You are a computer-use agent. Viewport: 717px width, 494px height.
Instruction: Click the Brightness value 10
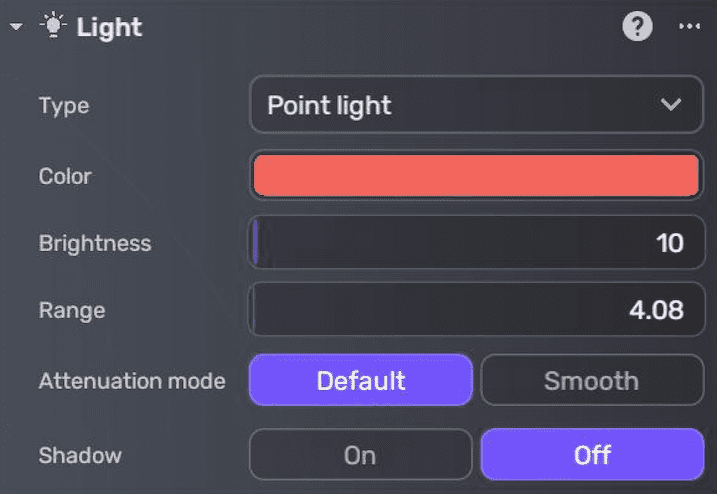click(669, 243)
